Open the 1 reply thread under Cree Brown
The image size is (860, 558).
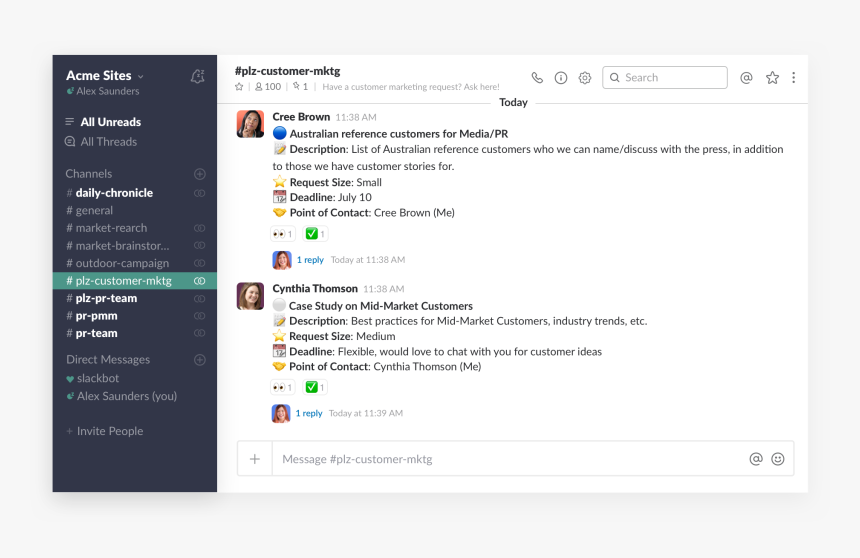(x=310, y=260)
